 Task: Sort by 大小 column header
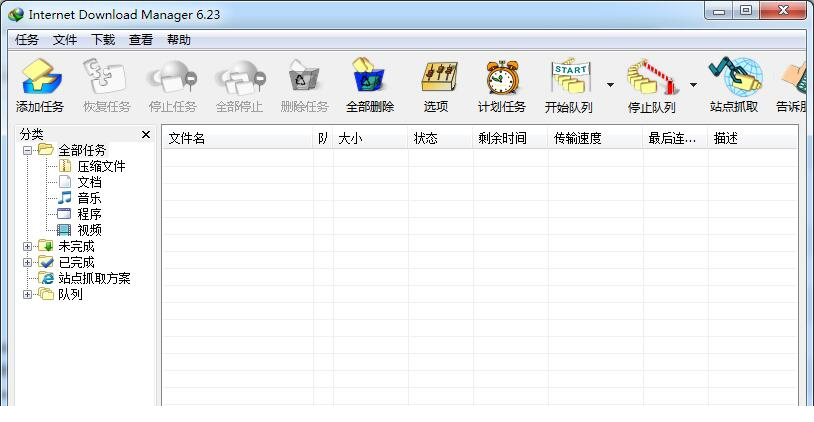point(371,139)
